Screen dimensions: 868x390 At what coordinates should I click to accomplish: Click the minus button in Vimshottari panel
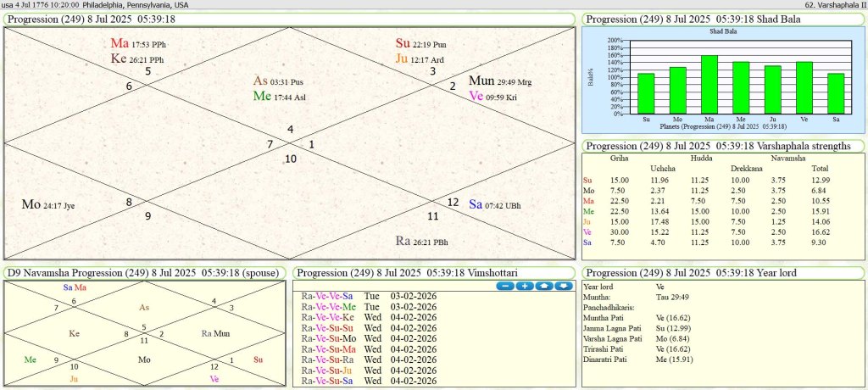click(504, 287)
